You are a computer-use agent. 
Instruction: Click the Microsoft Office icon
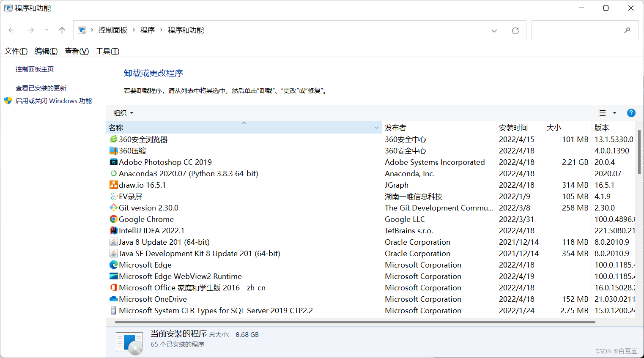[x=113, y=288]
